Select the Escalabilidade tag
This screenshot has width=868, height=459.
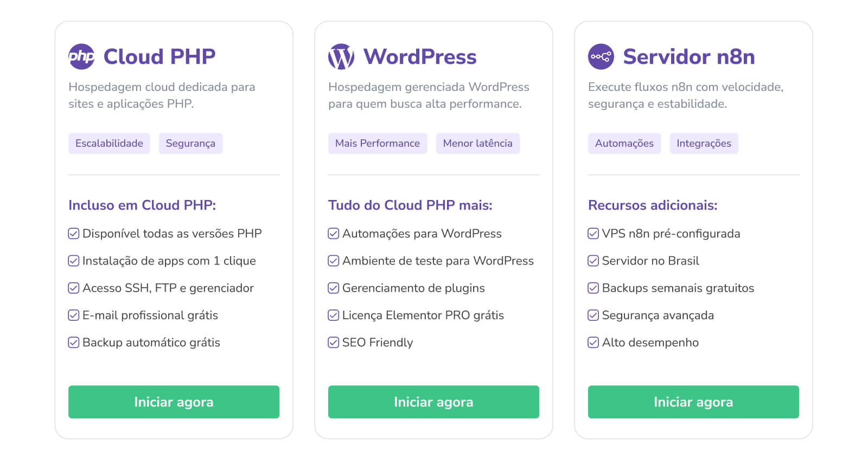tap(109, 144)
